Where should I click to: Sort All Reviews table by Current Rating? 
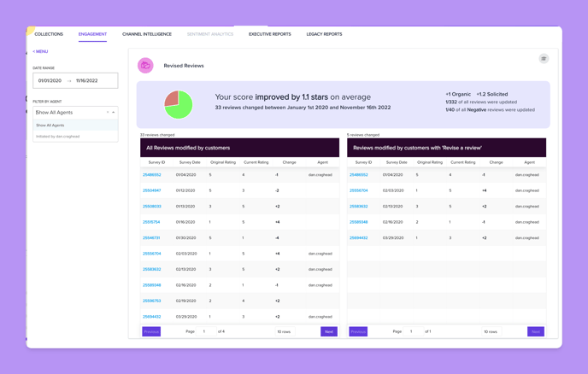pyautogui.click(x=256, y=162)
